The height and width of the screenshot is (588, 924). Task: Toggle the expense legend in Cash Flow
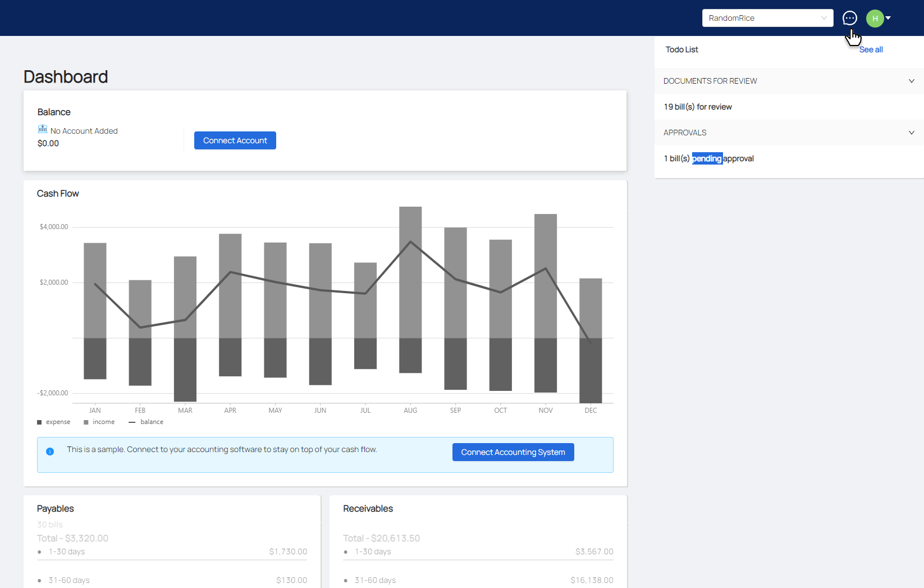click(x=54, y=422)
